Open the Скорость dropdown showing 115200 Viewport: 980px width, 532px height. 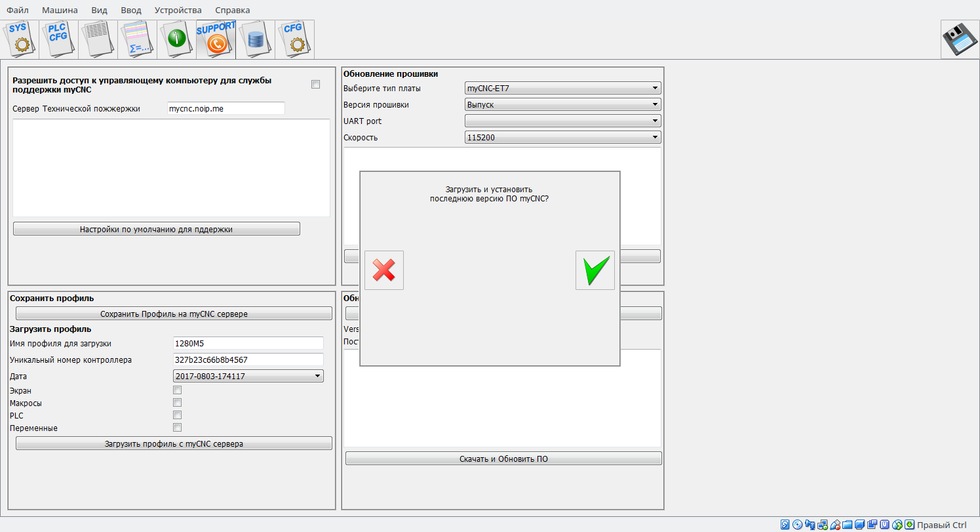point(562,137)
